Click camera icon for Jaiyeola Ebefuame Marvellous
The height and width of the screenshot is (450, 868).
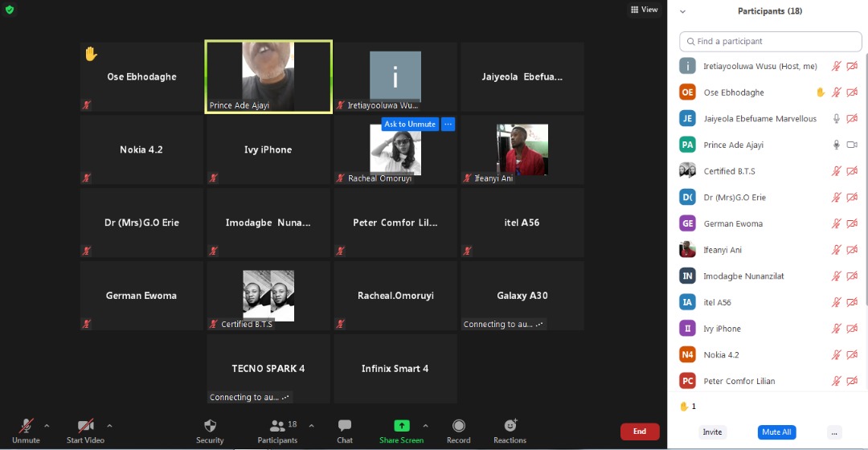click(852, 118)
